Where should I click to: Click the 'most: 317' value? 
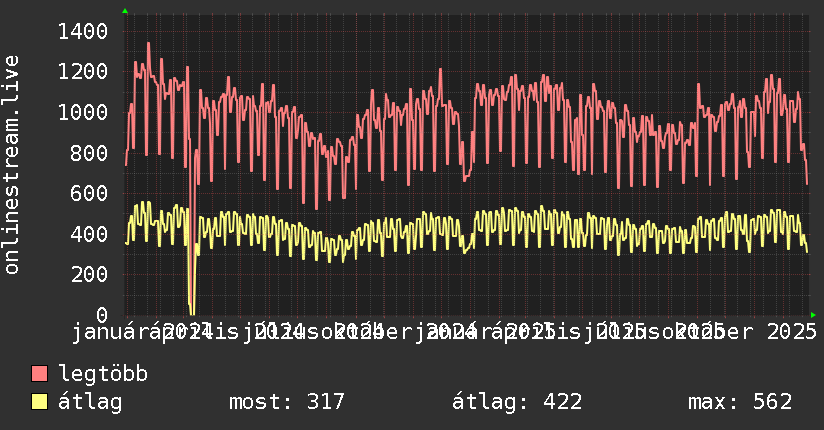point(287,402)
